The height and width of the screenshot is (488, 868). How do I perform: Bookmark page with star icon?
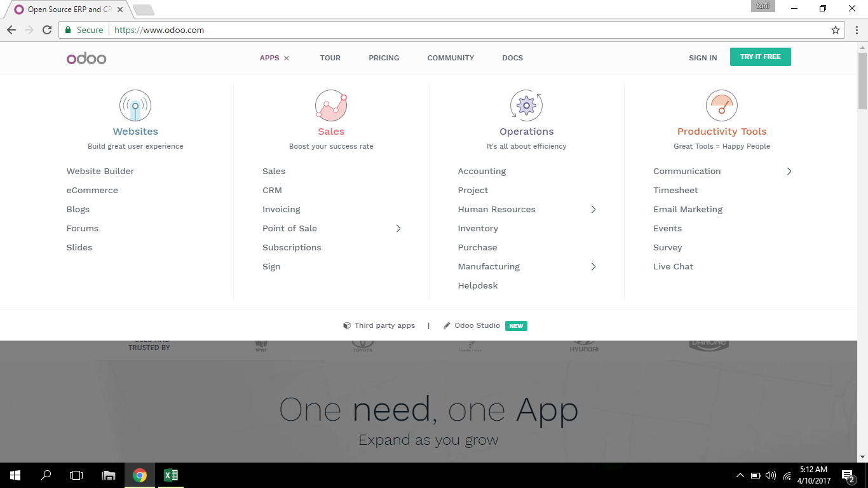[x=836, y=30]
